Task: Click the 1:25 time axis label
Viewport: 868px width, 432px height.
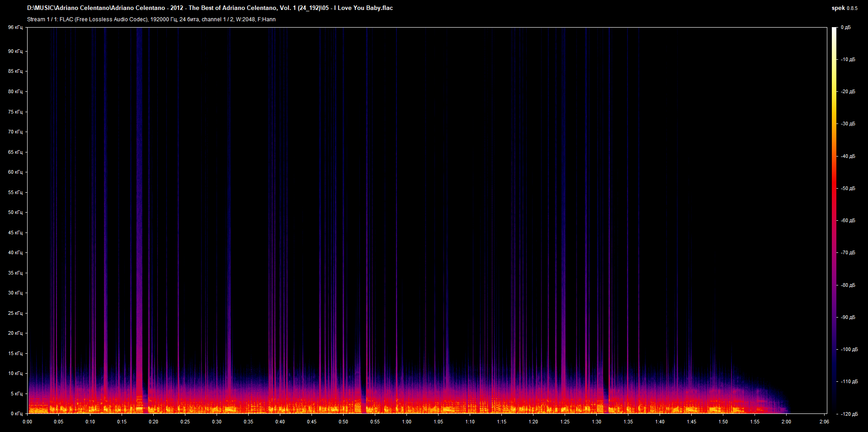Action: pyautogui.click(x=565, y=422)
